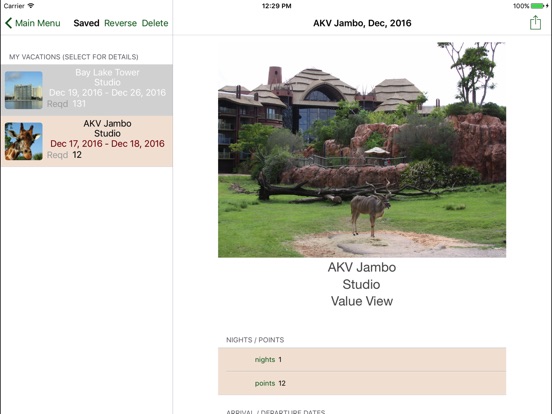The width and height of the screenshot is (552, 414).
Task: Tap Reverse to reverse vacation order
Action: point(120,23)
